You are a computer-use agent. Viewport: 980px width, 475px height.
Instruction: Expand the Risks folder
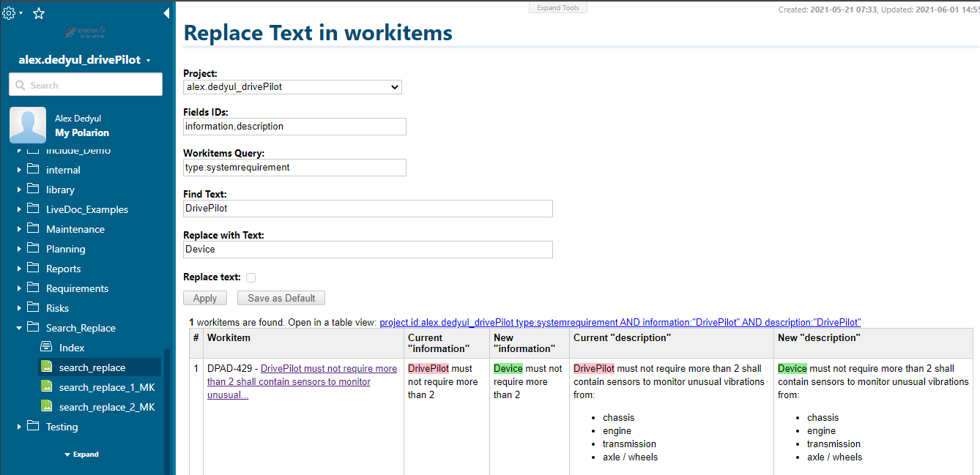(19, 308)
